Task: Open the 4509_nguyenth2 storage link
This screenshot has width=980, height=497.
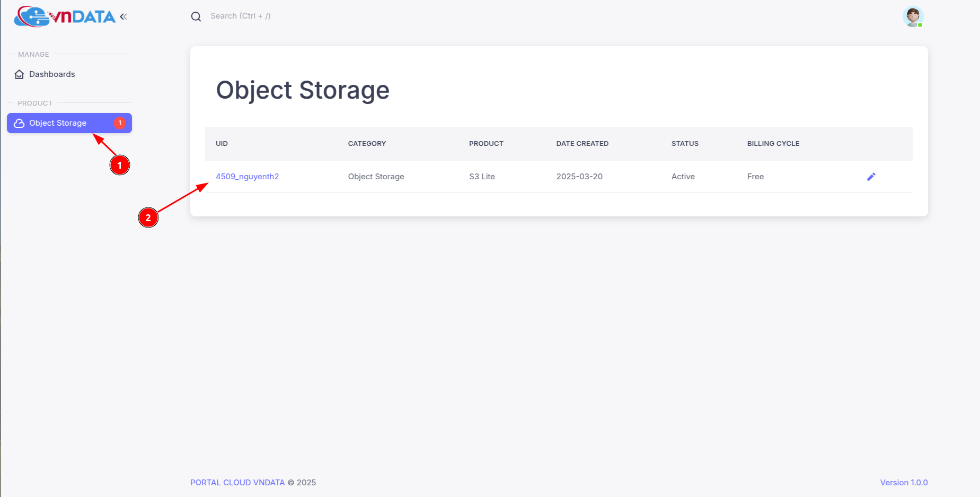Action: (247, 177)
